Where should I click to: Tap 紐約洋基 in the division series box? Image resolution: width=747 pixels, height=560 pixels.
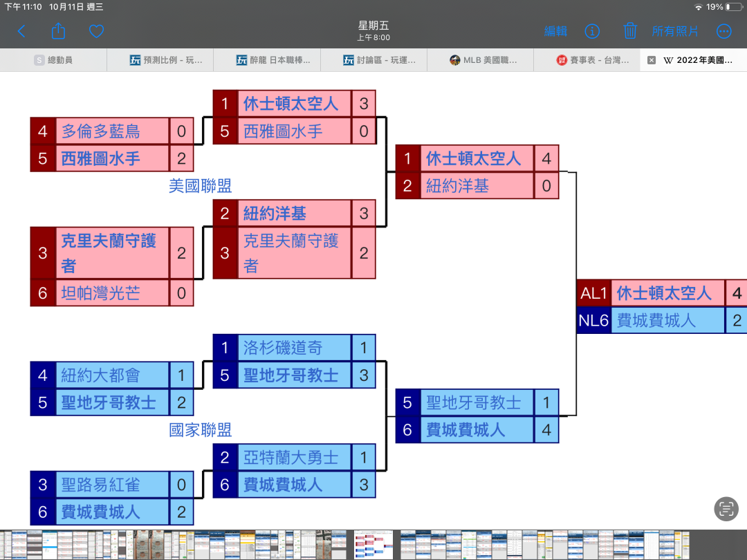pyautogui.click(x=275, y=214)
